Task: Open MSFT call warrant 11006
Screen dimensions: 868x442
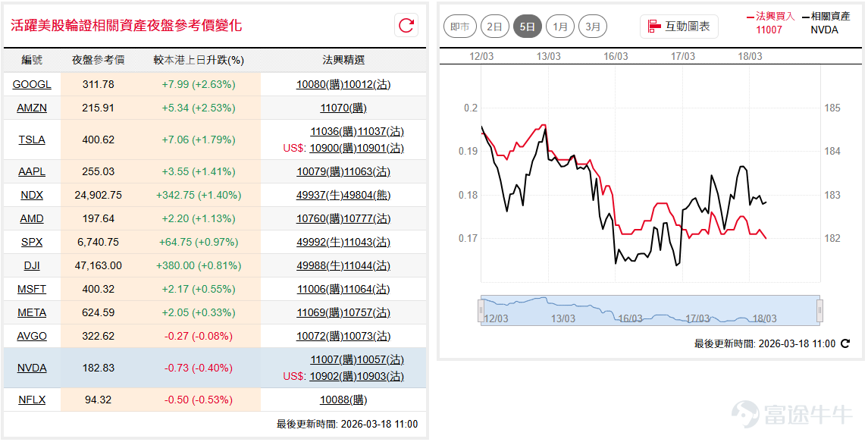Action: coord(320,289)
